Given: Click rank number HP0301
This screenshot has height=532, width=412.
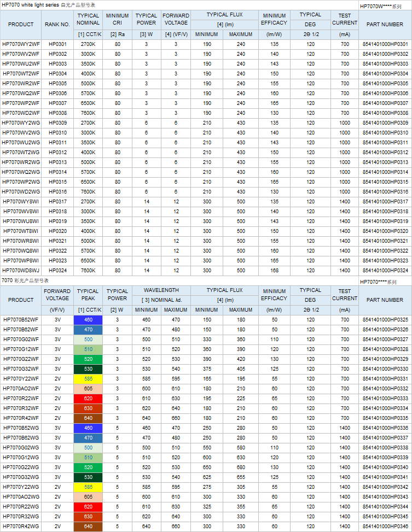Looking at the screenshot, I should tap(57, 44).
